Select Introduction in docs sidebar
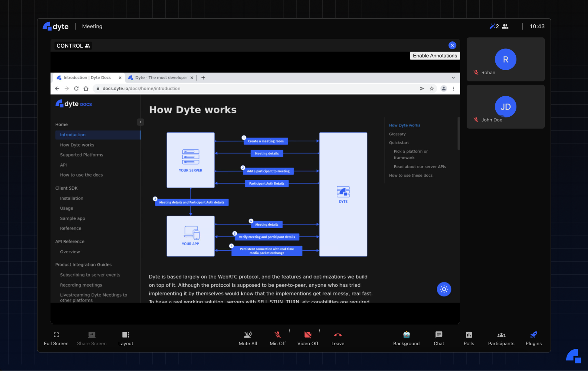The height and width of the screenshot is (371, 588). point(98,135)
